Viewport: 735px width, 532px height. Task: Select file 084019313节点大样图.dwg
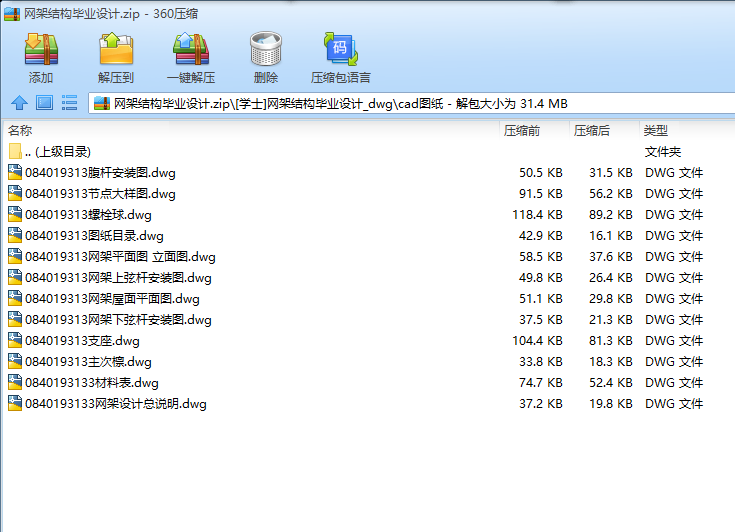click(x=369, y=194)
